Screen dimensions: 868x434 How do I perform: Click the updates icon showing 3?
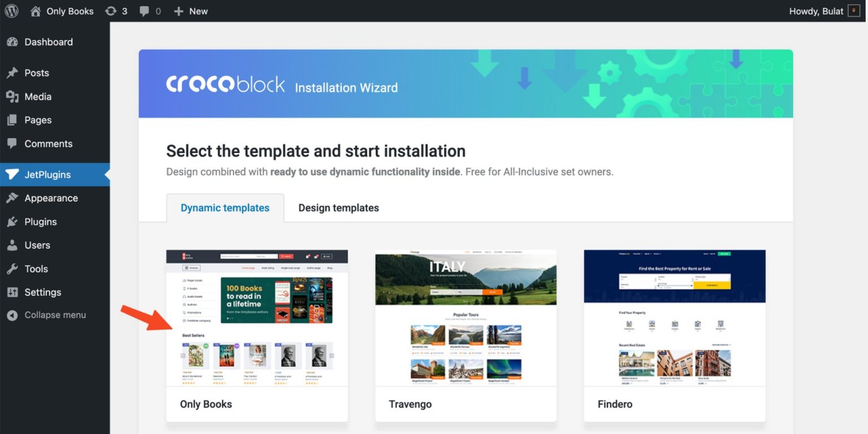111,11
